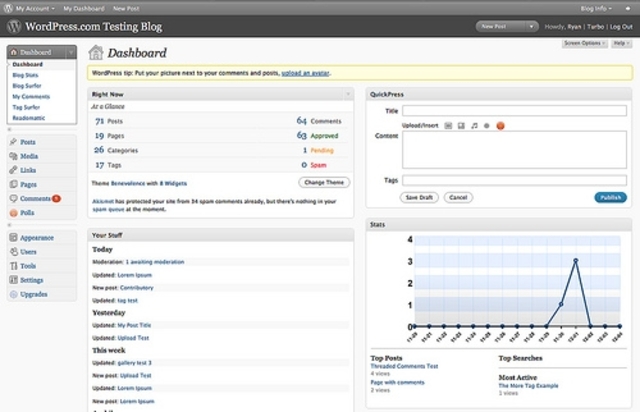Click the QuickPress Title input field
Viewport: 640px width, 412px height.
[x=514, y=111]
